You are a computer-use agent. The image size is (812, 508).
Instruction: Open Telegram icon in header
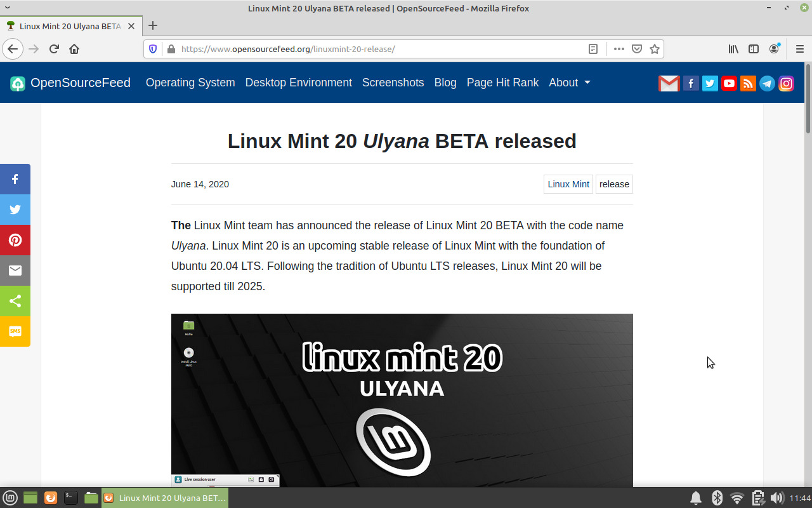click(767, 83)
